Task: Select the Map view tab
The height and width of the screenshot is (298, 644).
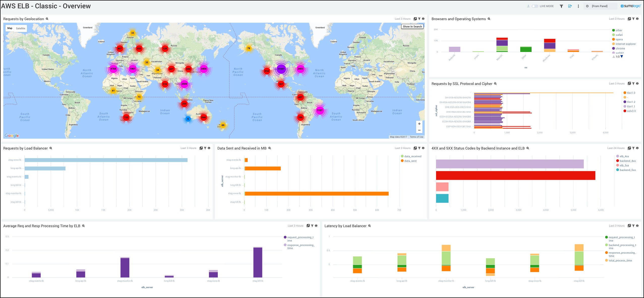Action: [10, 28]
